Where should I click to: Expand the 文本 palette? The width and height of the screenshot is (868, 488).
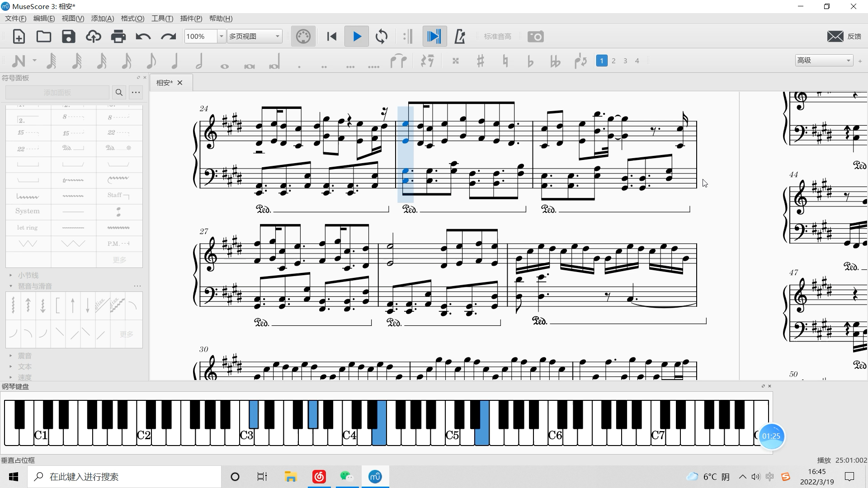click(11, 366)
